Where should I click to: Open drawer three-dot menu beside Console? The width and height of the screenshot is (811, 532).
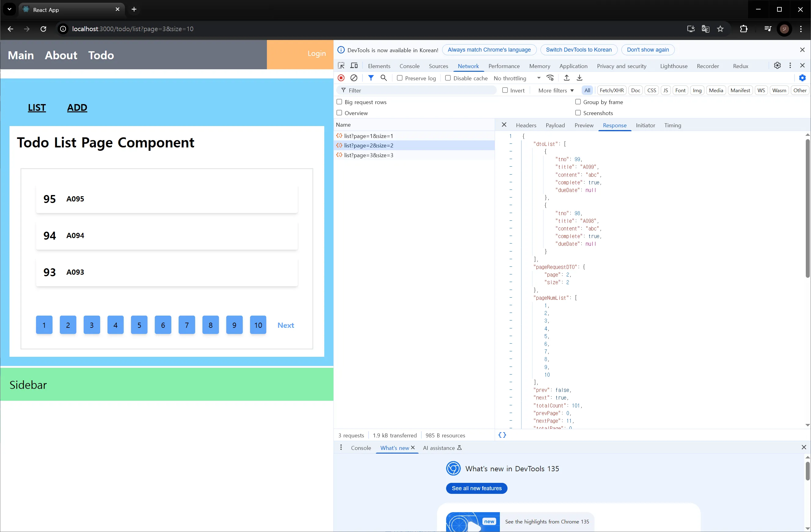pyautogui.click(x=341, y=447)
